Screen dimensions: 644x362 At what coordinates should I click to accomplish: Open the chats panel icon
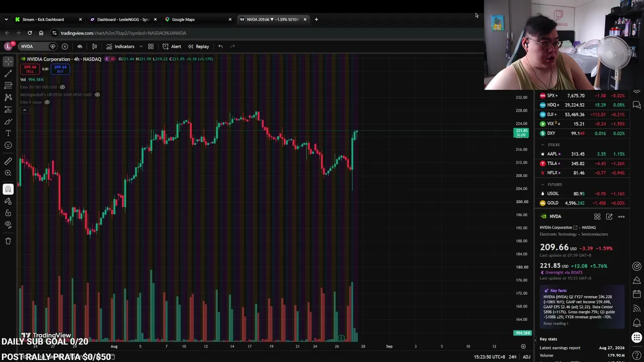click(637, 105)
